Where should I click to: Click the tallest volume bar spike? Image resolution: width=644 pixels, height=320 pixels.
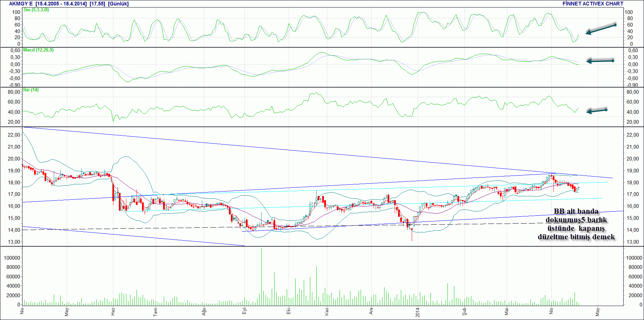coord(261,277)
